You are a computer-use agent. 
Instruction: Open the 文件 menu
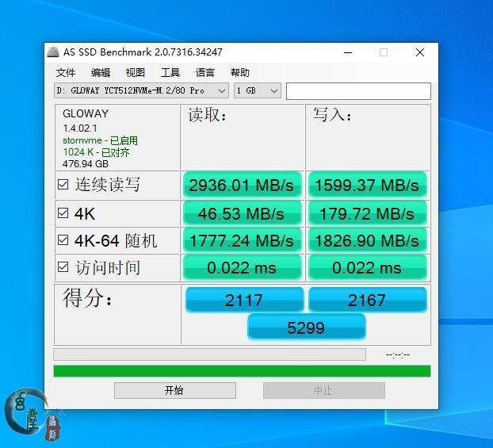[66, 73]
